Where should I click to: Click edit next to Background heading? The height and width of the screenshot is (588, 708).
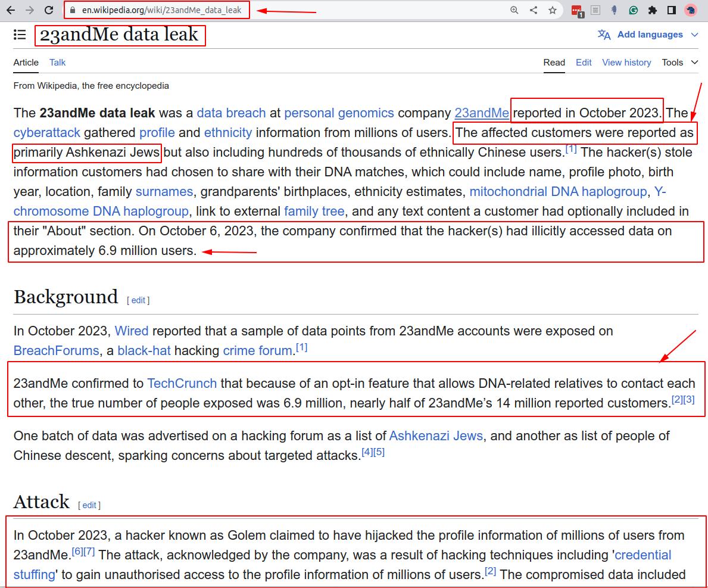[138, 300]
